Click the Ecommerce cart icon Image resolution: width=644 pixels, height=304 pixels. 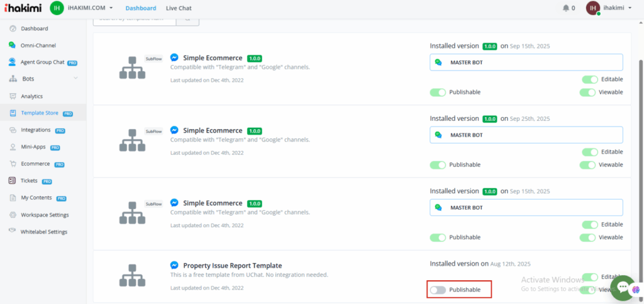point(13,164)
